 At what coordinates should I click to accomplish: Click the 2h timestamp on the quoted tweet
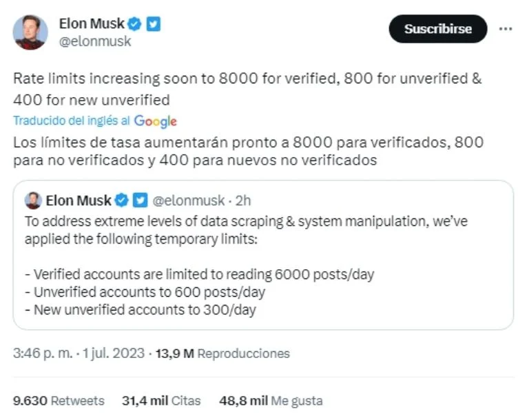pyautogui.click(x=243, y=201)
